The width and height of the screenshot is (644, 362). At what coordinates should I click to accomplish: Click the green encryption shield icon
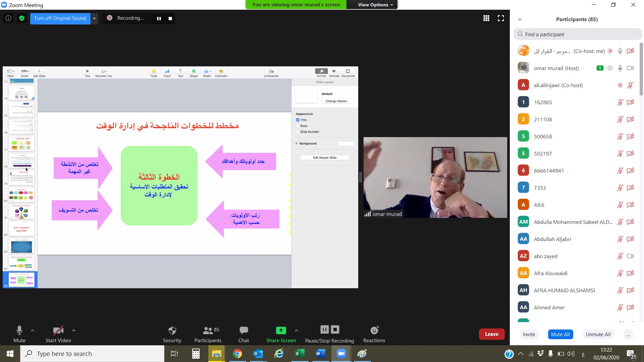22,18
